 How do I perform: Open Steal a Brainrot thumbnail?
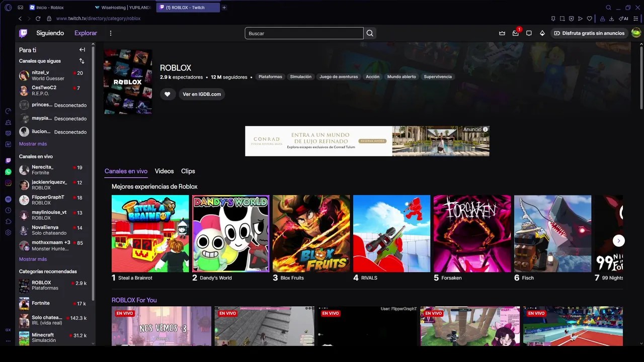150,233
